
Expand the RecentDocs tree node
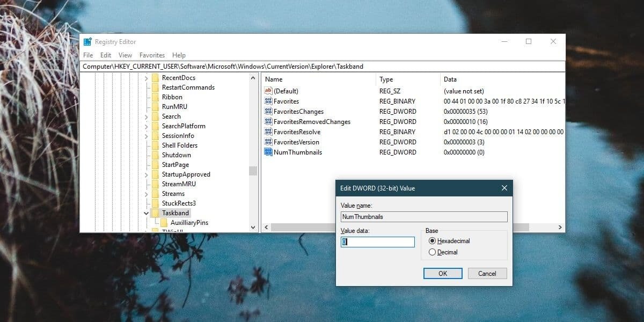(146, 78)
